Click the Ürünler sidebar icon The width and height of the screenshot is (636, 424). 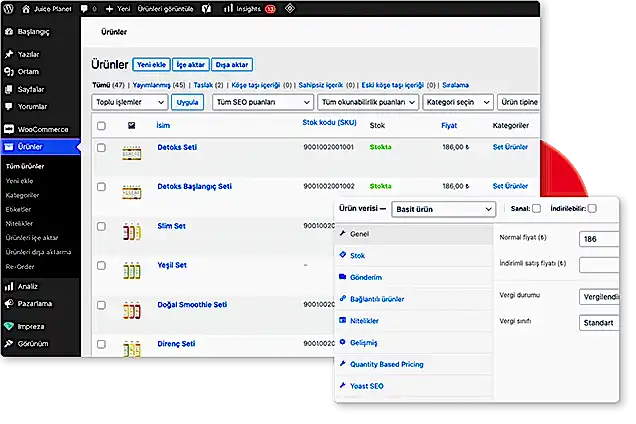[9, 147]
